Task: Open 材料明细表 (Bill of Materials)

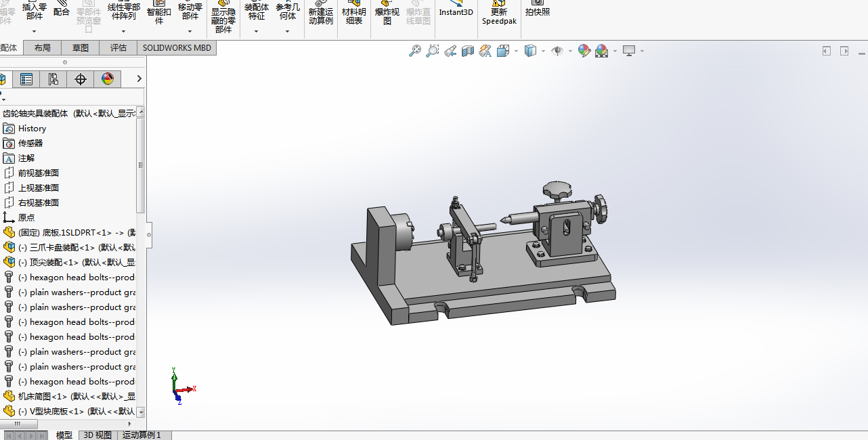Action: [x=354, y=13]
